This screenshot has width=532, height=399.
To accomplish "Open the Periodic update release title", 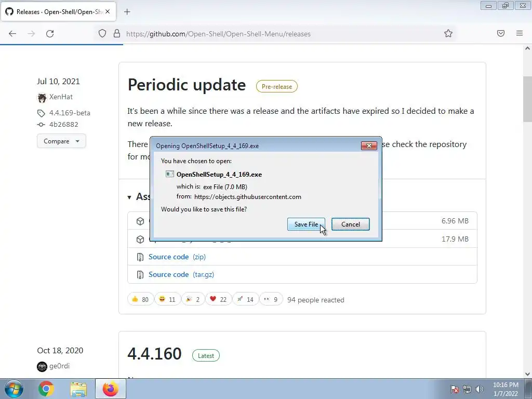I will [187, 85].
